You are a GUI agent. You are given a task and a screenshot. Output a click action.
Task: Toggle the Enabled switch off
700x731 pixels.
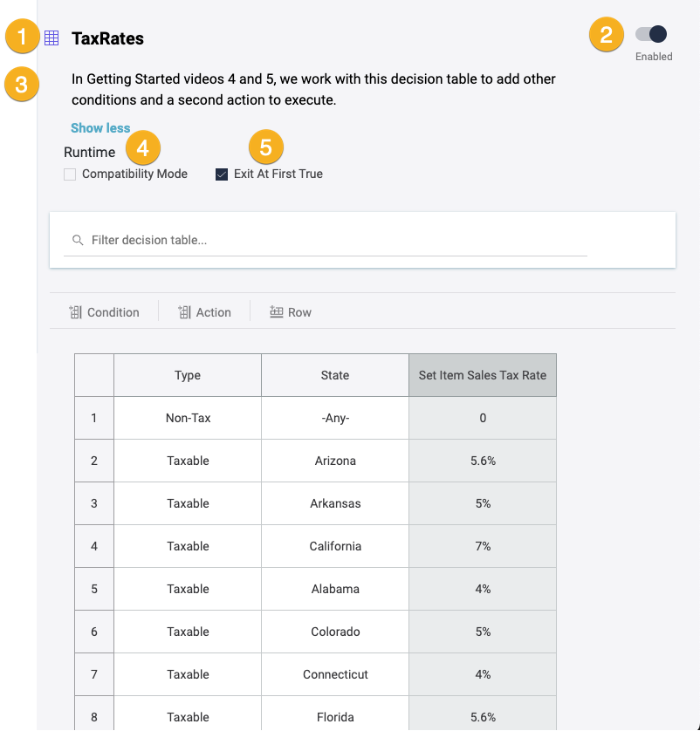click(x=651, y=34)
